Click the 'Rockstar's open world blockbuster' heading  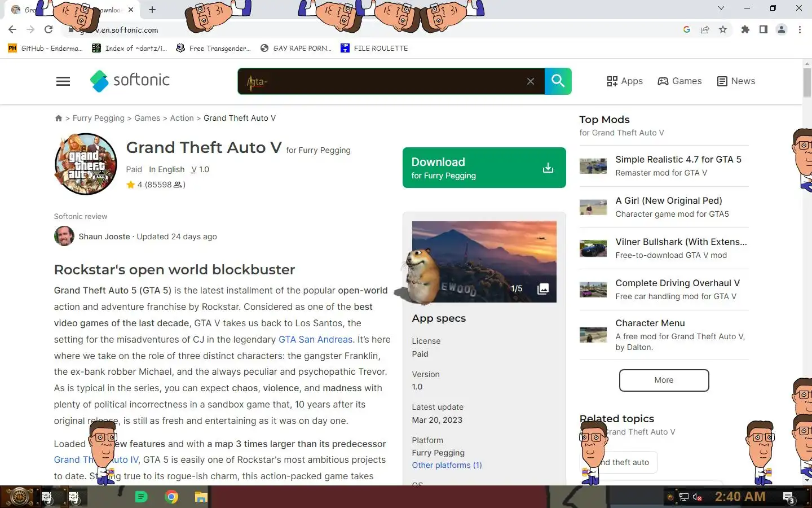(x=174, y=270)
